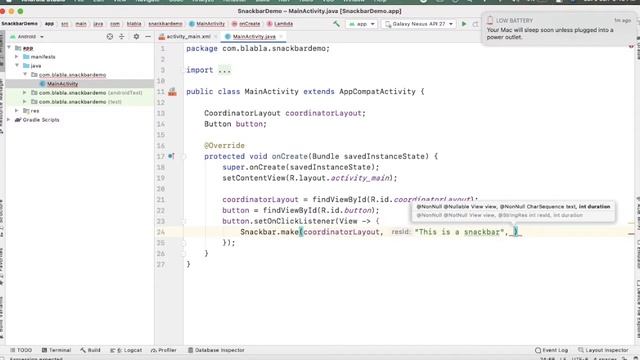Select the manifests folder row
The width and height of the screenshot is (640, 360).
click(80, 57)
